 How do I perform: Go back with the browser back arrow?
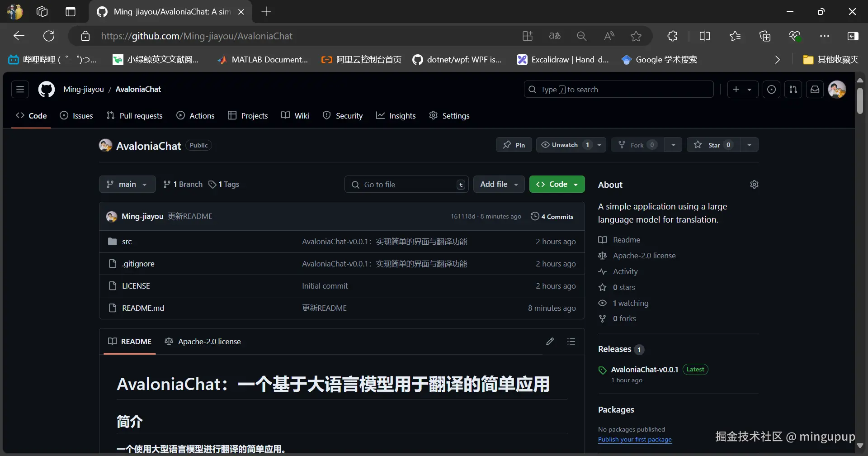click(19, 36)
